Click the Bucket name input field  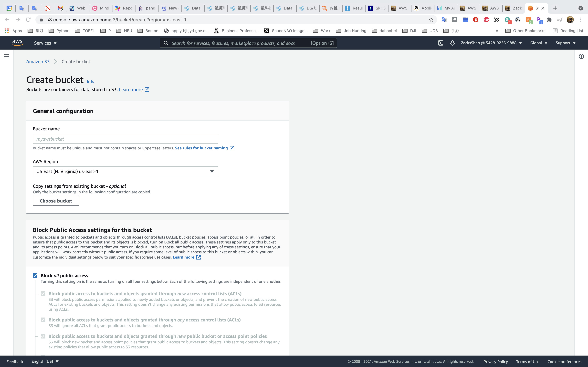[125, 139]
